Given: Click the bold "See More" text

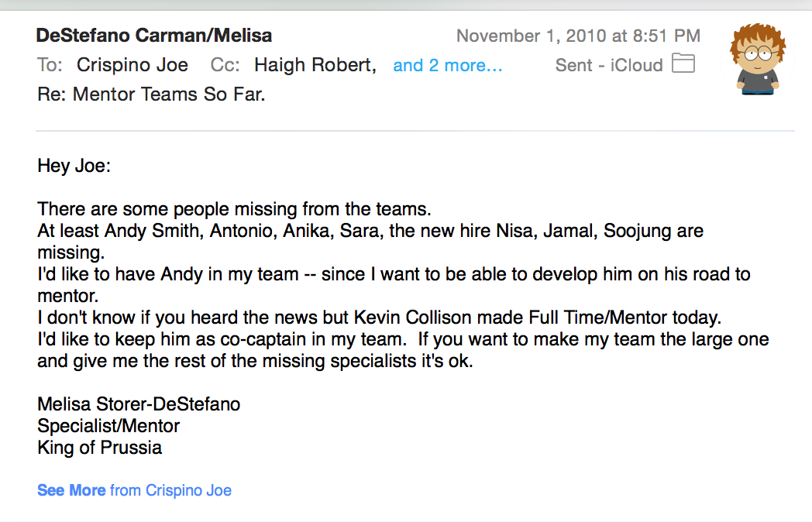Looking at the screenshot, I should tap(71, 490).
